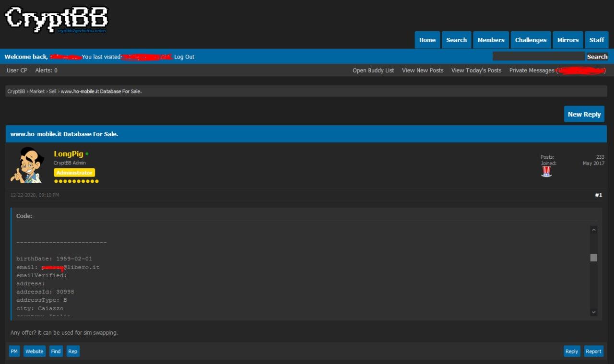This screenshot has width=614, height=364.
Task: Click the Website button
Action: (x=34, y=352)
